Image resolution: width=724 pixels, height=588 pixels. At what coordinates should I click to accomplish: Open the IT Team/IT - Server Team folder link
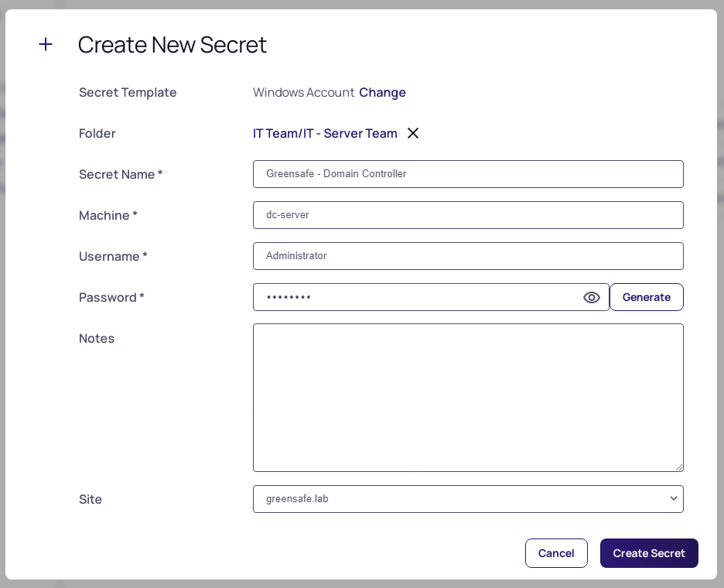324,133
